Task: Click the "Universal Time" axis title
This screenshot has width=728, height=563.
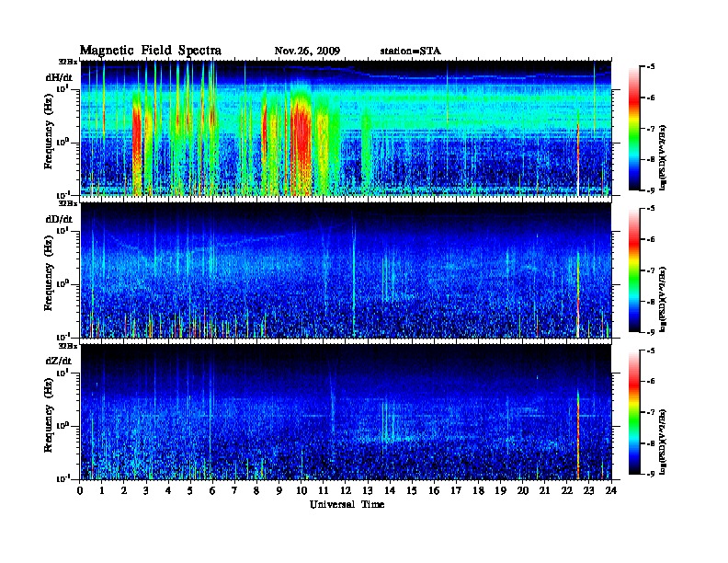Action: [347, 504]
